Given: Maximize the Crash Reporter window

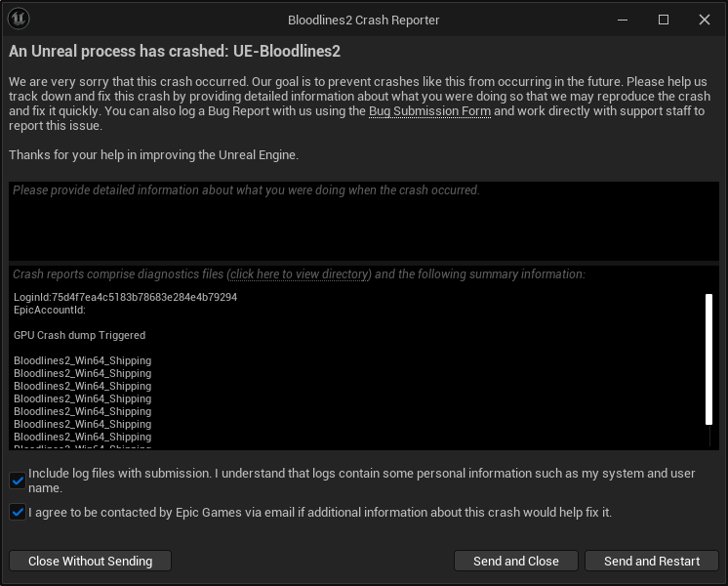Looking at the screenshot, I should [x=664, y=20].
